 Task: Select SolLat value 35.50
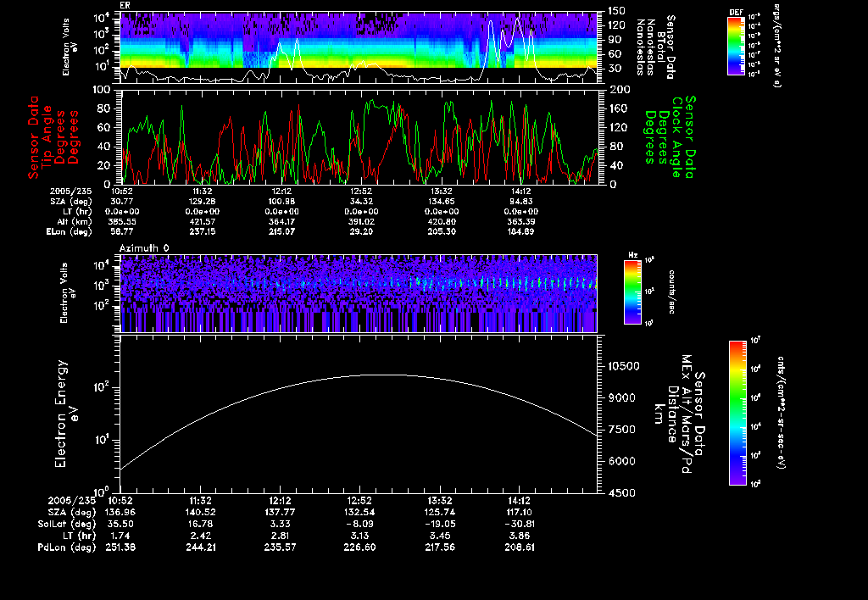[x=120, y=524]
